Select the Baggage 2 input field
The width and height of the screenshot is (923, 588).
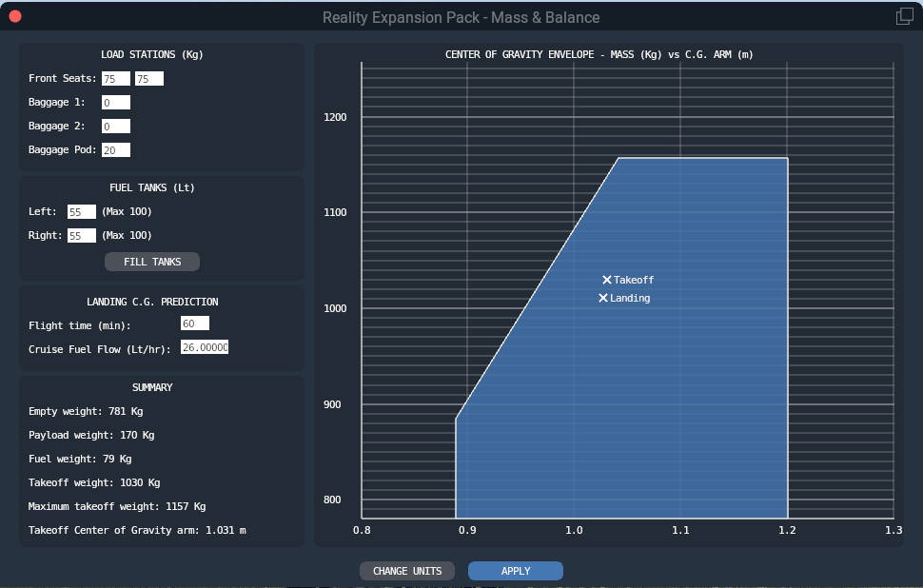(x=116, y=126)
